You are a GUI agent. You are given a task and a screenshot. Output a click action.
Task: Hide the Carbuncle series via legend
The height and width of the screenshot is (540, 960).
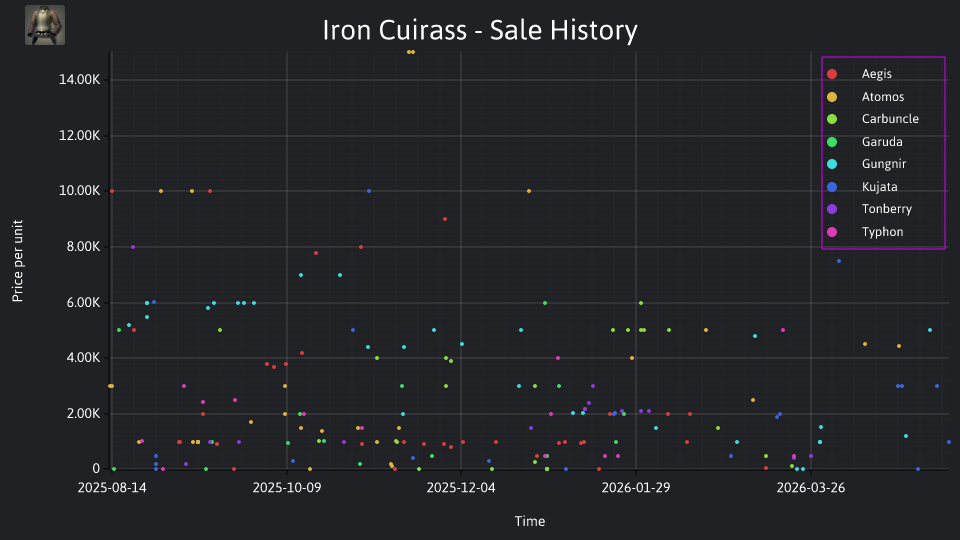click(890, 119)
